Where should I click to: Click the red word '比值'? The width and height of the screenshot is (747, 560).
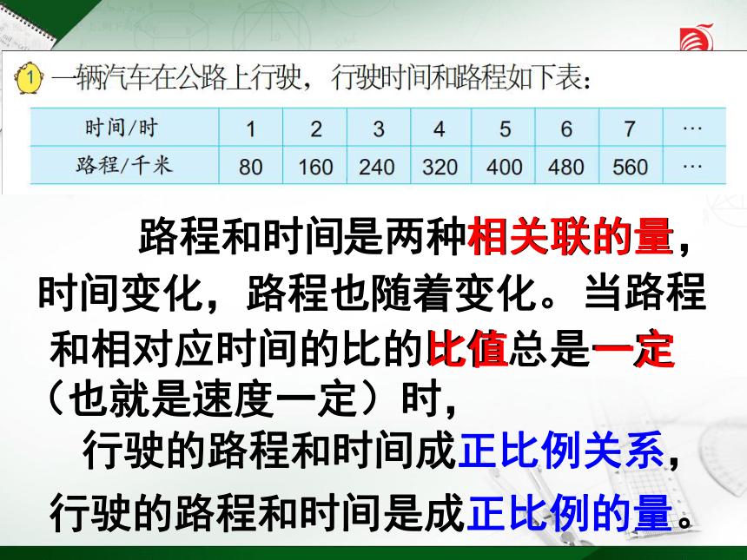pos(468,350)
